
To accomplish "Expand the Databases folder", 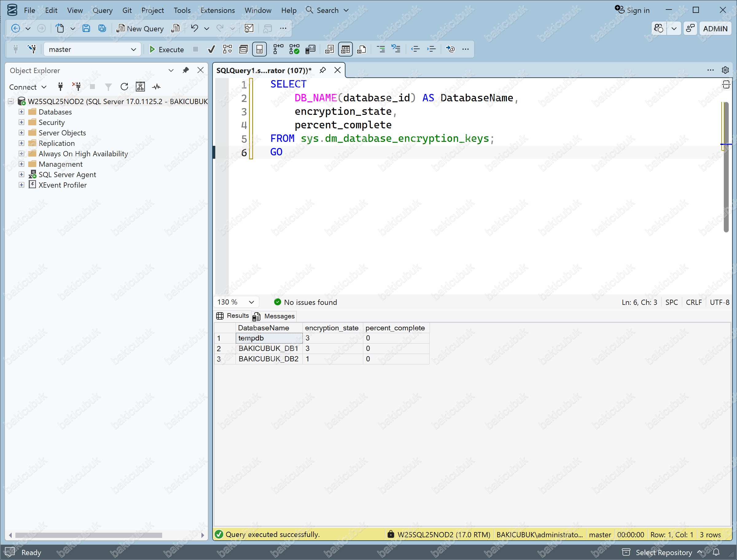I will pos(21,112).
